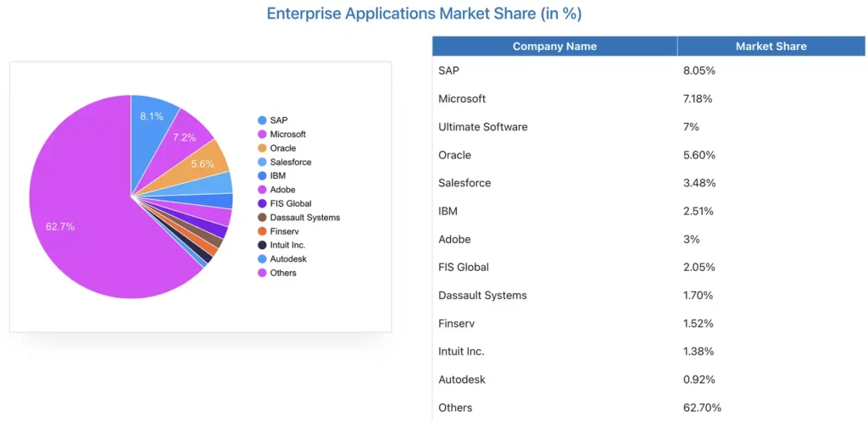
Task: Click SAP in the table
Action: coord(449,70)
